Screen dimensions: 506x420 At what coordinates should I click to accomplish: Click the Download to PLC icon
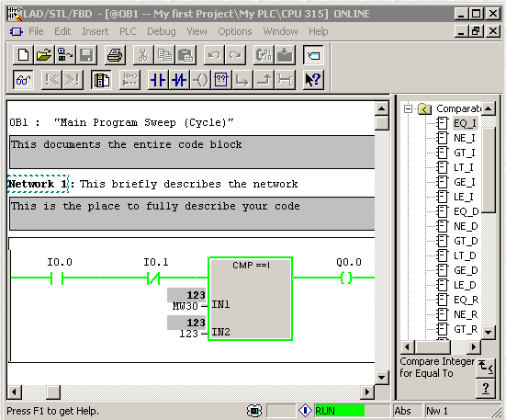tap(285, 55)
